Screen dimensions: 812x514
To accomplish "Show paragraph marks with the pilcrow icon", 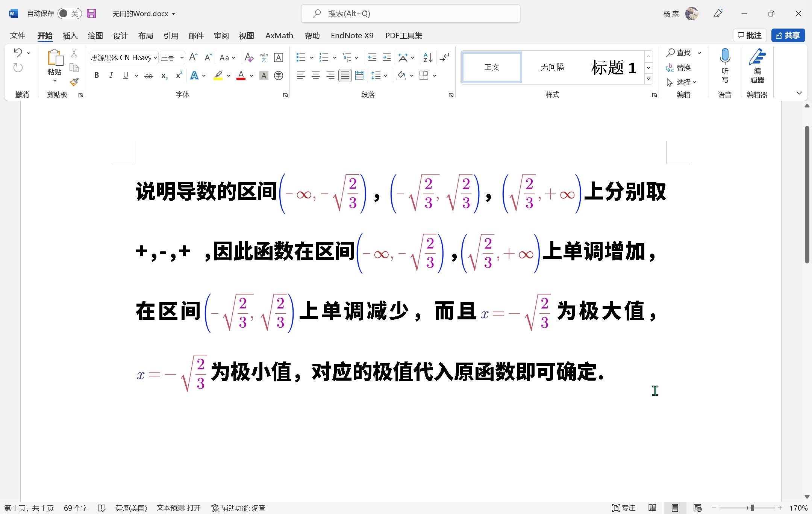I will coord(445,57).
